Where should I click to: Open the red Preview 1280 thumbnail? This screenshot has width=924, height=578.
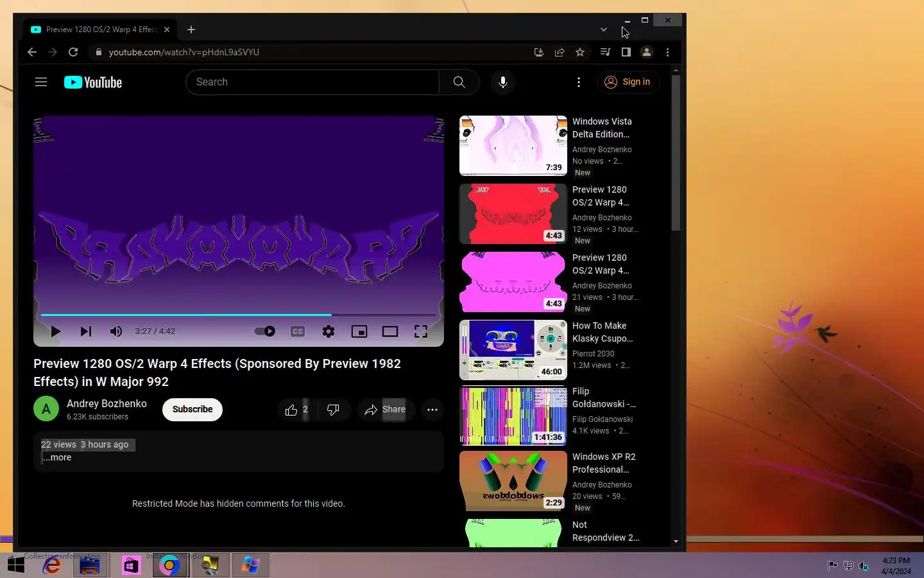click(513, 214)
